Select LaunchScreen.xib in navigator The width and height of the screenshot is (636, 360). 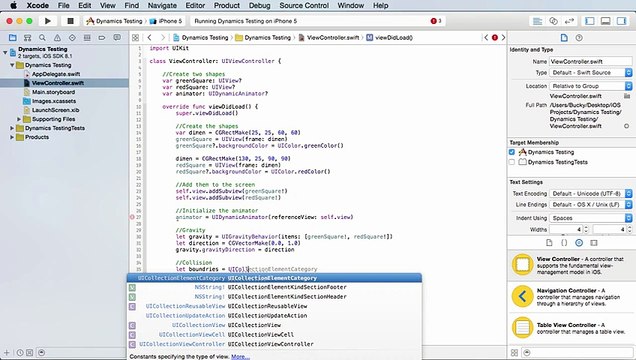(x=56, y=110)
